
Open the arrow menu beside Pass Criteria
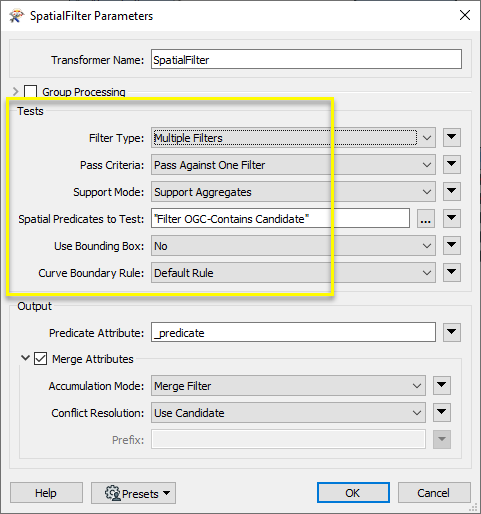point(452,164)
